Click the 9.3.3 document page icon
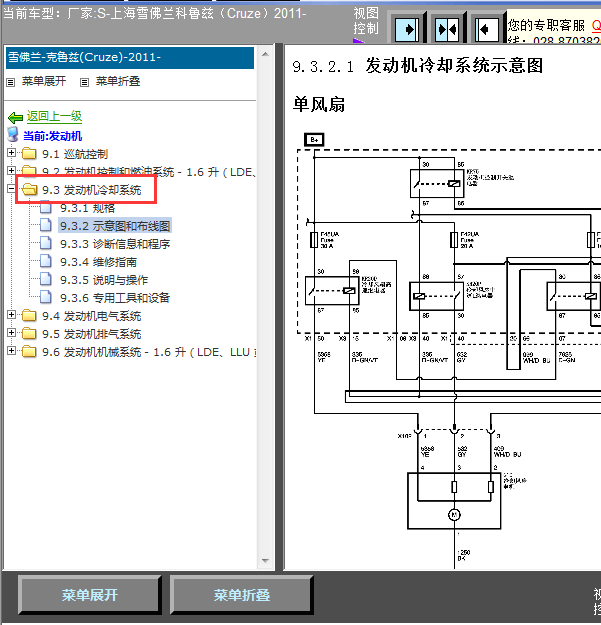Screen dimensions: 601x625 pyautogui.click(x=45, y=243)
